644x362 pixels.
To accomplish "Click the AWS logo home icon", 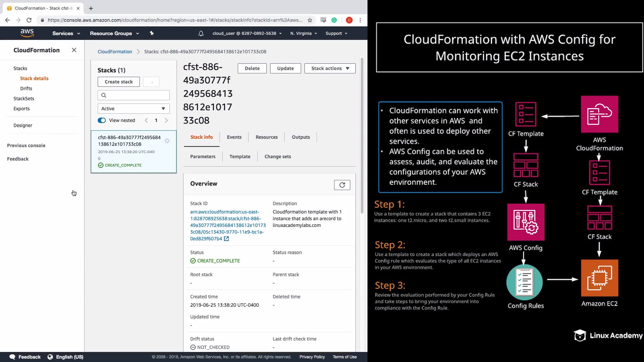I will click(27, 33).
